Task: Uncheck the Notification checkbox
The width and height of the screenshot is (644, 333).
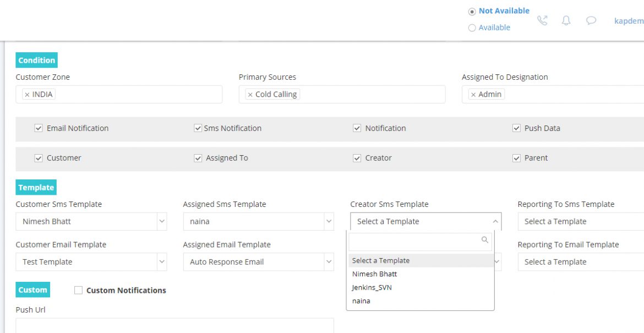Action: pos(357,128)
